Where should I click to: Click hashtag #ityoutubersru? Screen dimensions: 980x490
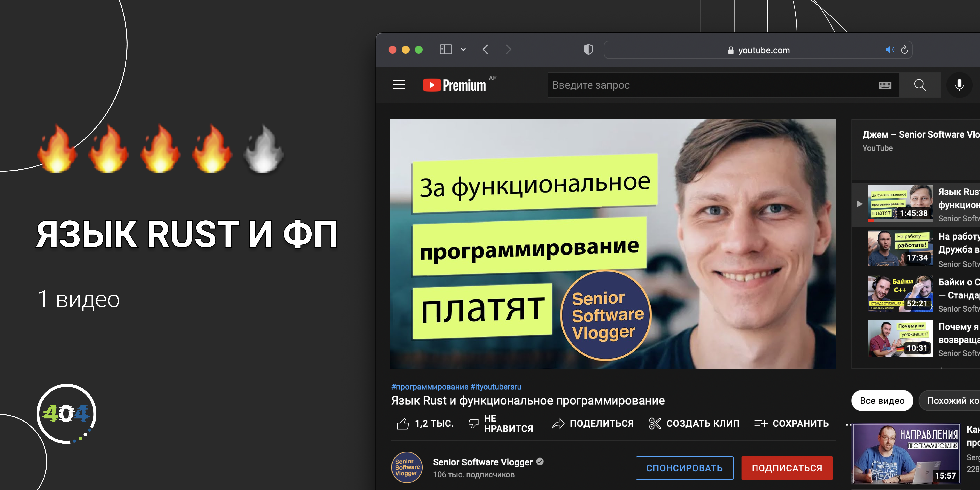point(496,387)
